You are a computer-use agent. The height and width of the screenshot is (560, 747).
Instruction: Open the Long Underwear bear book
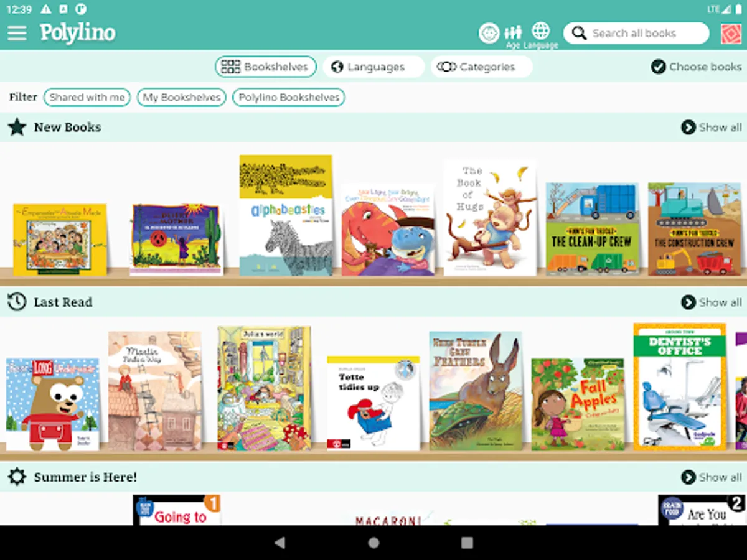[53, 404]
